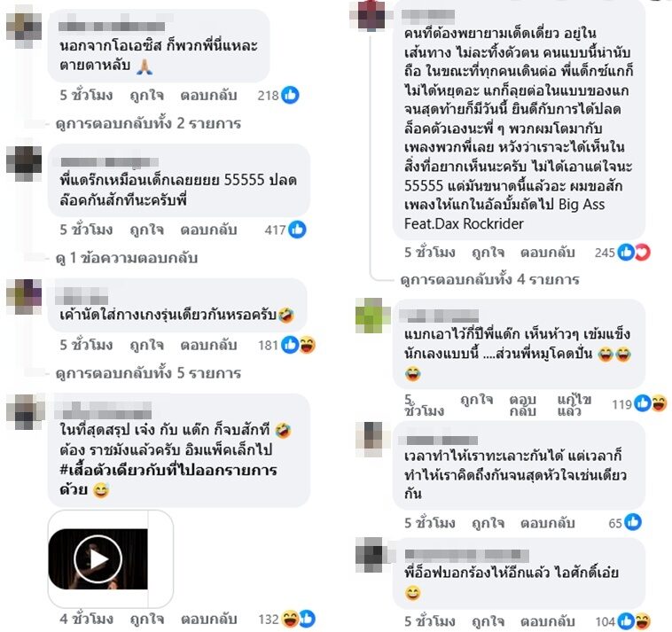Expand ดู 1 ข้อความตอบกลับ reply
This screenshot has width=672, height=632.
coord(127,258)
